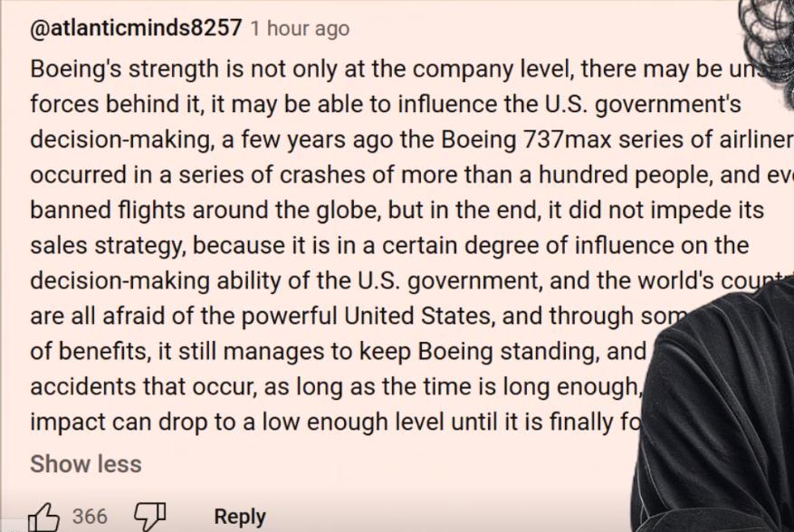Reply to atlanticminds8257's comment
Viewport: 794px width, 532px height.
[x=240, y=517]
